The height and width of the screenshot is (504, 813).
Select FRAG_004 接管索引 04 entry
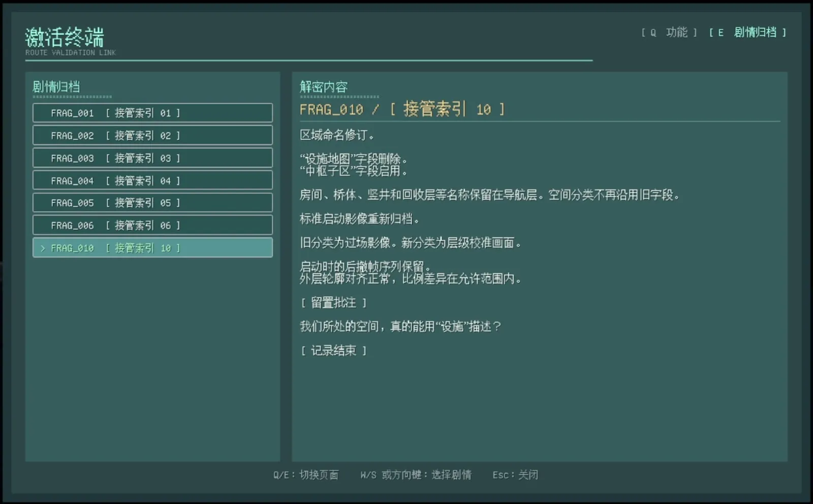(152, 180)
